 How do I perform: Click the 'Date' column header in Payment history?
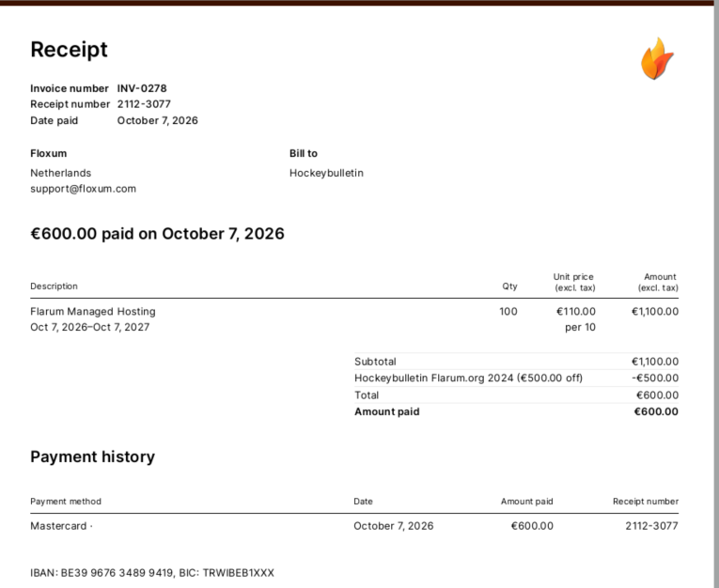pos(363,502)
